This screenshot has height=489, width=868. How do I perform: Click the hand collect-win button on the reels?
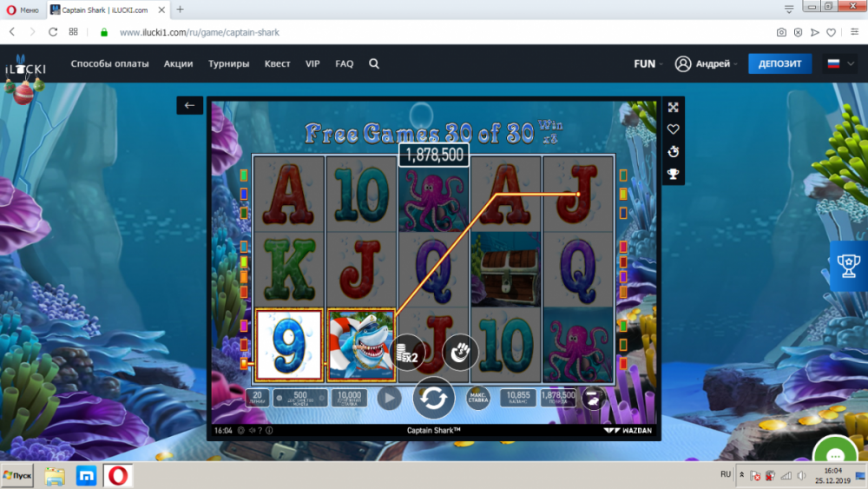[x=459, y=353]
